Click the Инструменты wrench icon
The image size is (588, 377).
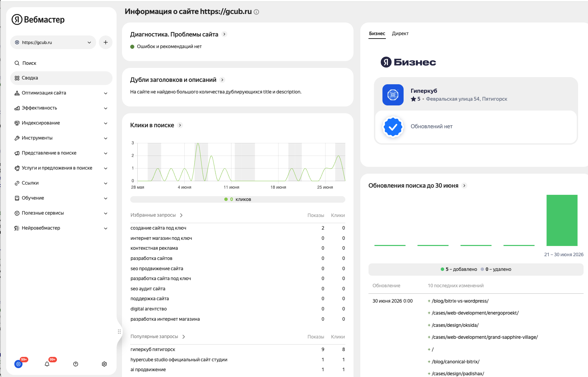(17, 138)
